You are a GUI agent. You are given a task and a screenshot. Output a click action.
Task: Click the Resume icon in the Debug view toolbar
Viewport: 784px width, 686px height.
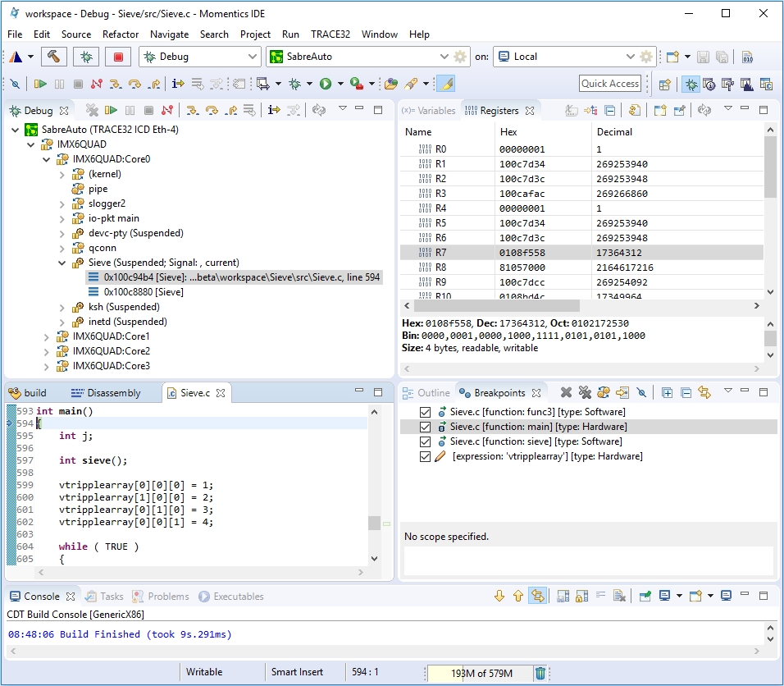click(x=111, y=110)
